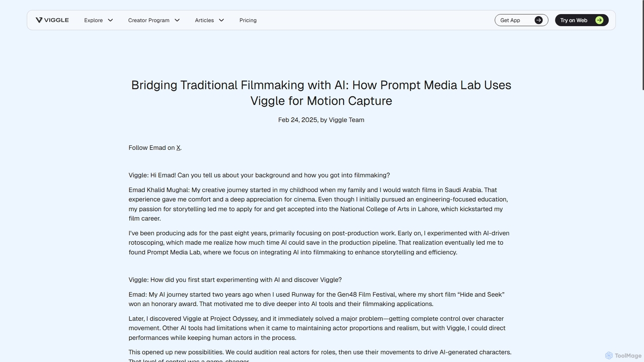
Task: Click the paragraph starting 'I've been producing ads'
Action: click(319, 243)
